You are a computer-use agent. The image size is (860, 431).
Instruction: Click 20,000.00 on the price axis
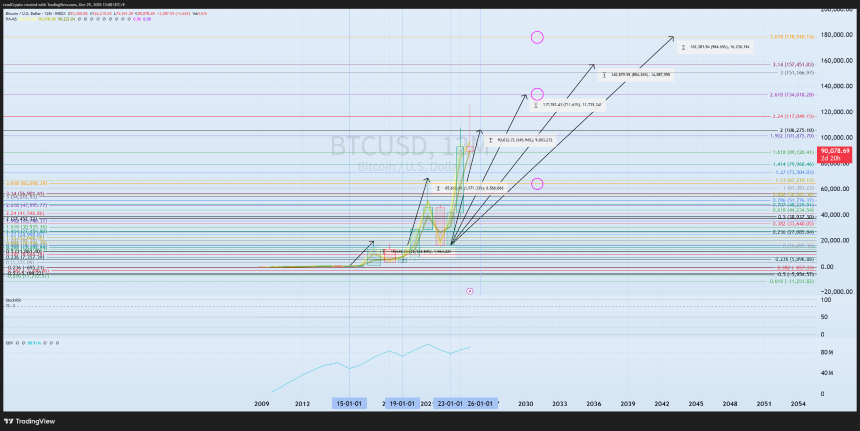[838, 240]
